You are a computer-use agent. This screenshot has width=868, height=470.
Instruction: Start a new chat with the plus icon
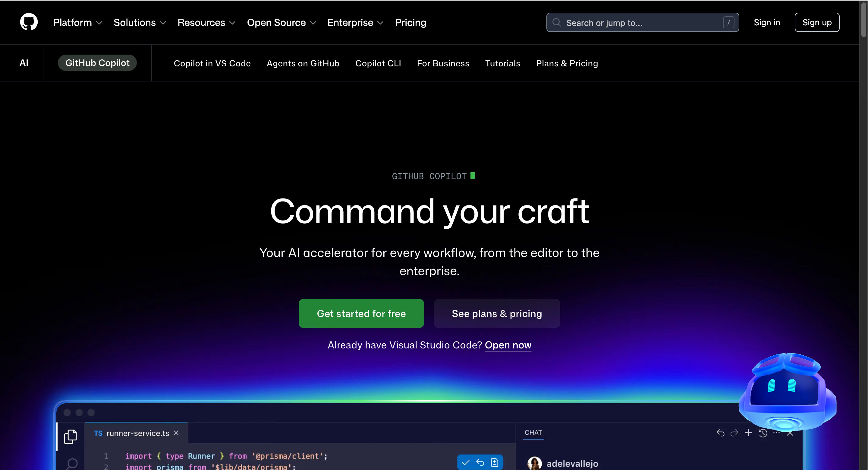coord(748,433)
